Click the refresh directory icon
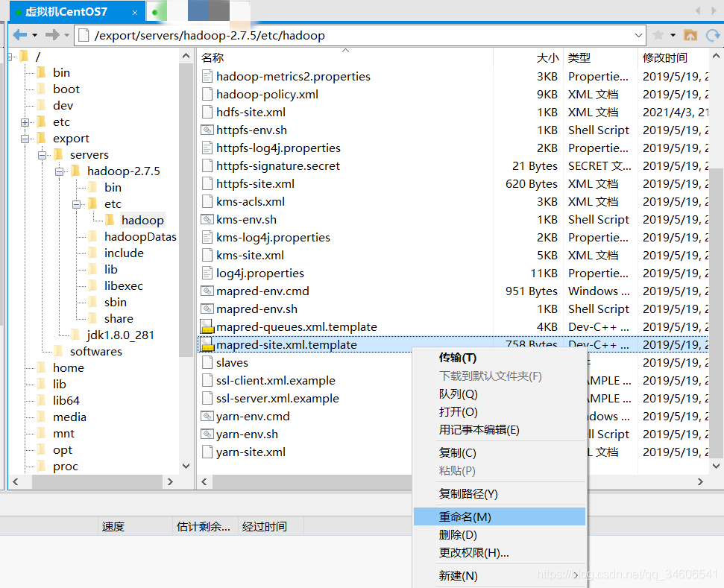 pos(713,35)
